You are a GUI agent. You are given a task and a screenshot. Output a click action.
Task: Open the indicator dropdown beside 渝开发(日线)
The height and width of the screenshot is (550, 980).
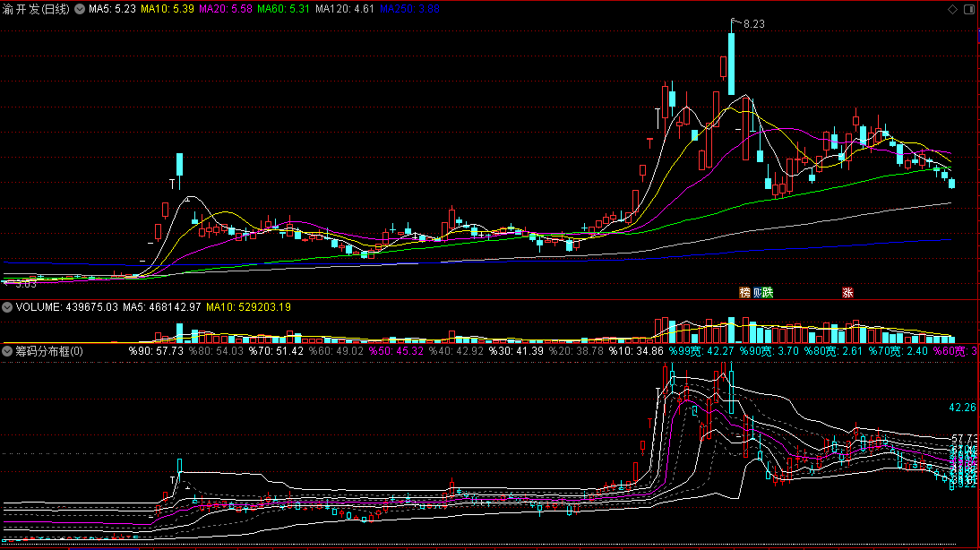coord(80,9)
